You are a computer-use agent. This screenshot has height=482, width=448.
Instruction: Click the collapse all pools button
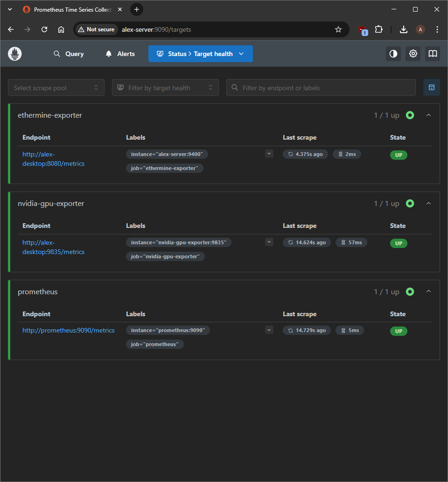pyautogui.click(x=431, y=88)
